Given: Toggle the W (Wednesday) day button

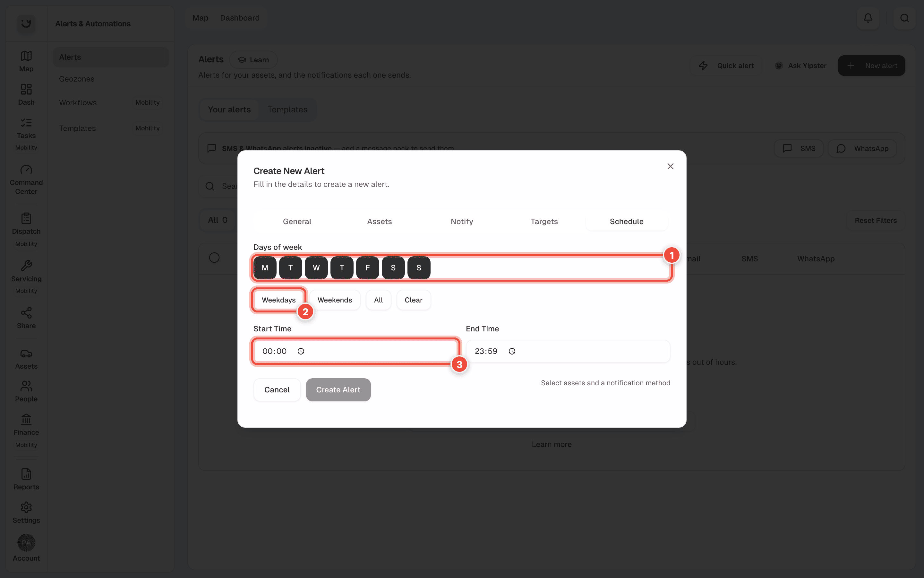Looking at the screenshot, I should (316, 268).
